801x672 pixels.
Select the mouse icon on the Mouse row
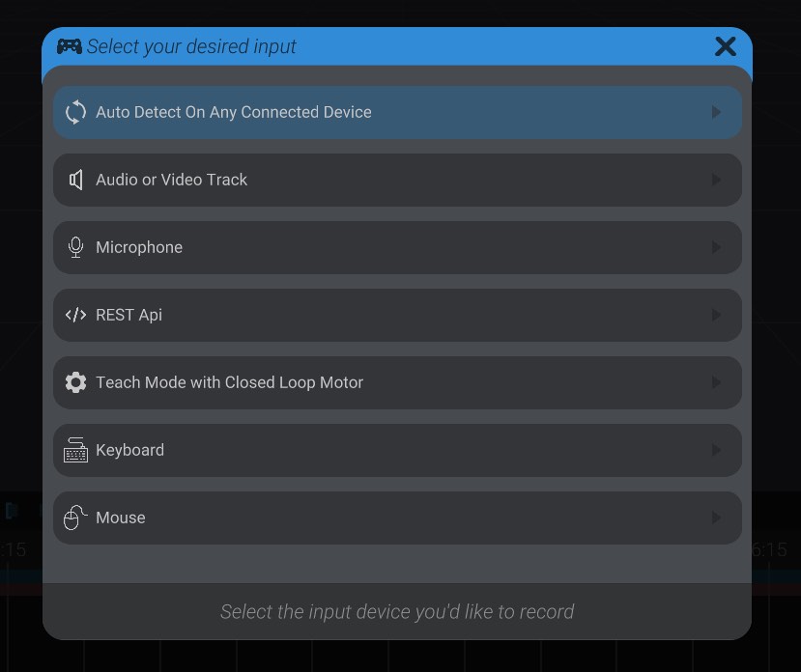[75, 518]
